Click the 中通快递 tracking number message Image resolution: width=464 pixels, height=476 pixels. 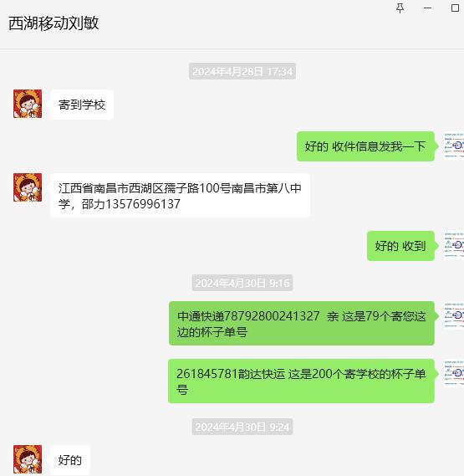[x=302, y=323]
